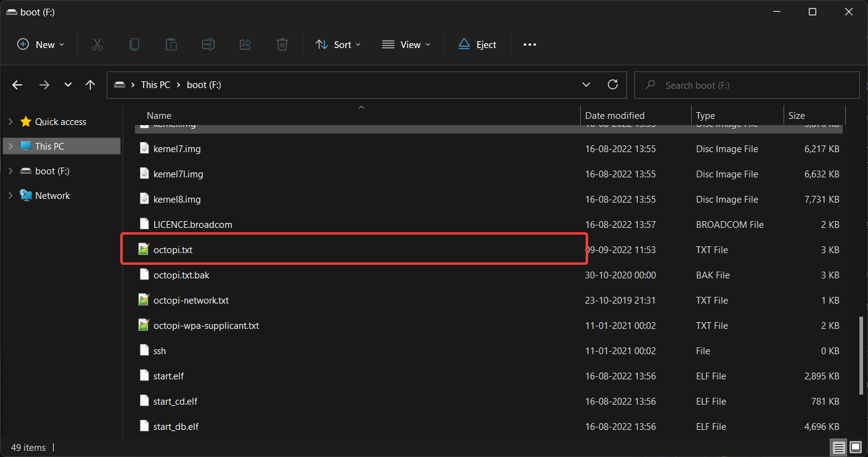Go back with the left arrow
The image size is (868, 457).
coord(17,85)
